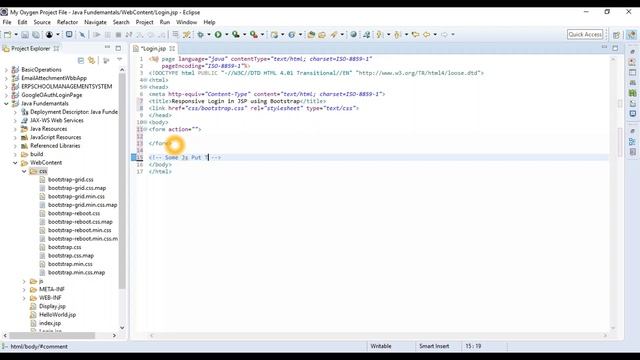This screenshot has height=360, width=640.
Task: Open the Source menu
Action: click(42, 22)
